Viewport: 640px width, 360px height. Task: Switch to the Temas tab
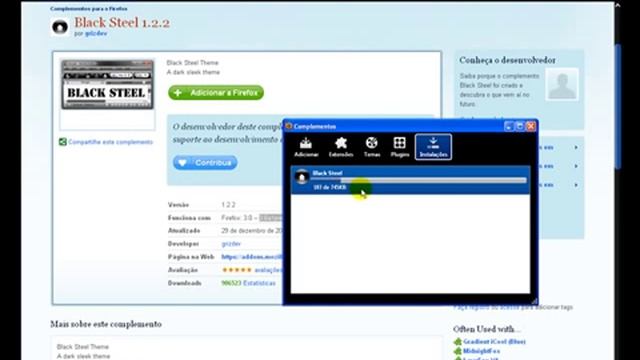[x=372, y=147]
